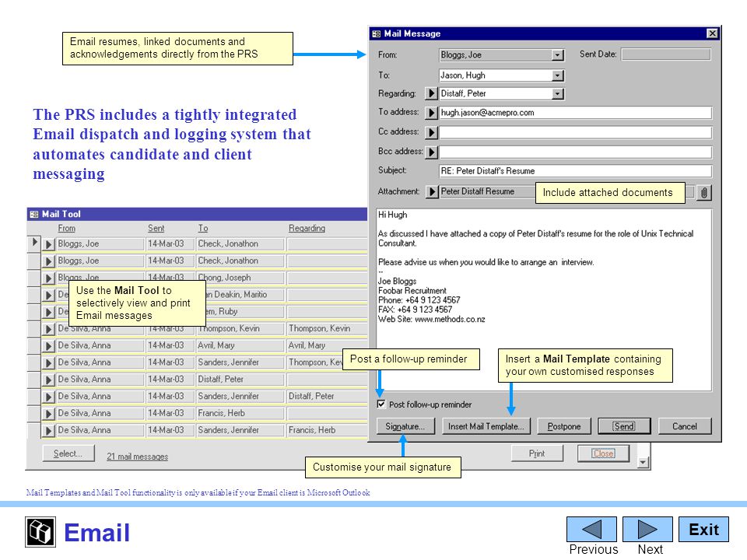Sort by Sent column header
The height and width of the screenshot is (560, 747).
(x=156, y=228)
